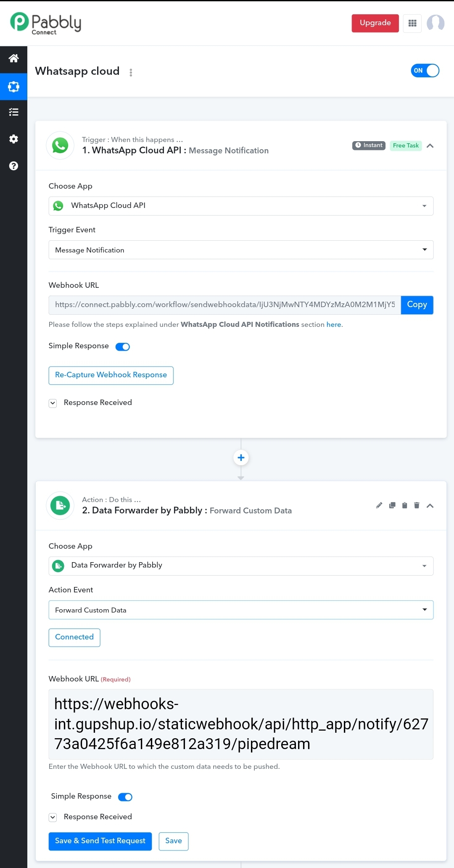The width and height of the screenshot is (454, 868).
Task: Add a step with the plus button
Action: (241, 458)
